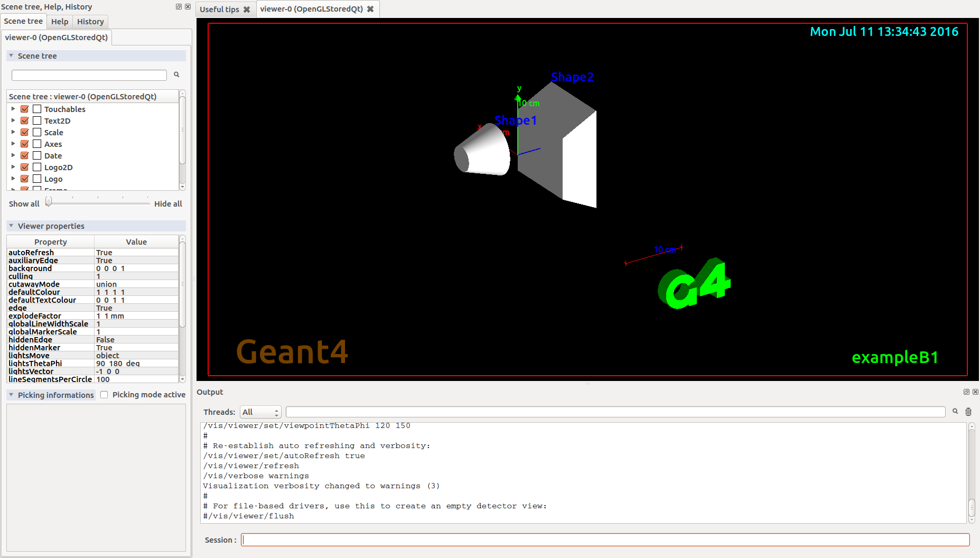The image size is (980, 558).
Task: Clear output log using trash icon
Action: coord(968,411)
